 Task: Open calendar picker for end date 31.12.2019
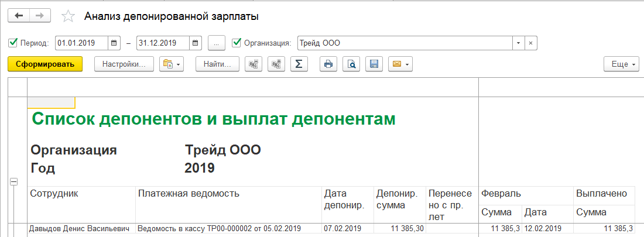196,43
